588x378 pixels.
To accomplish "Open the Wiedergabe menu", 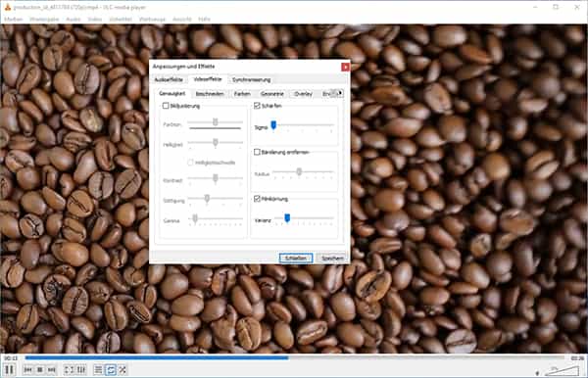I will pos(44,19).
